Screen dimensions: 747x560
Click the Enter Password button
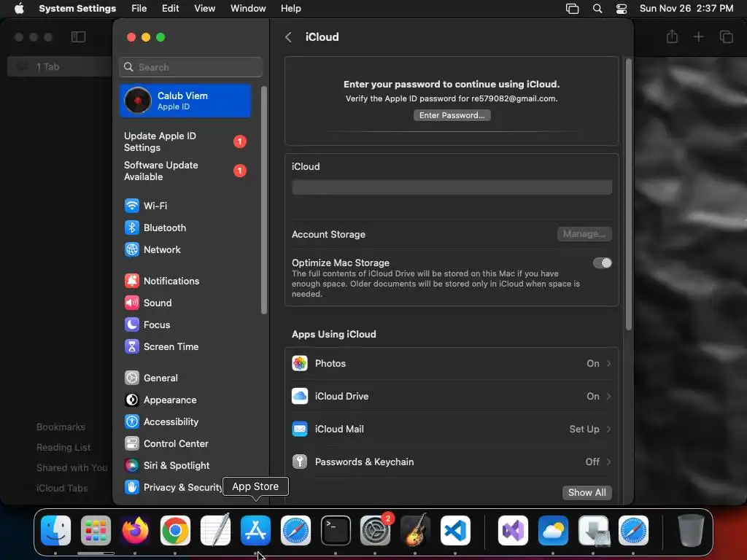pos(452,115)
